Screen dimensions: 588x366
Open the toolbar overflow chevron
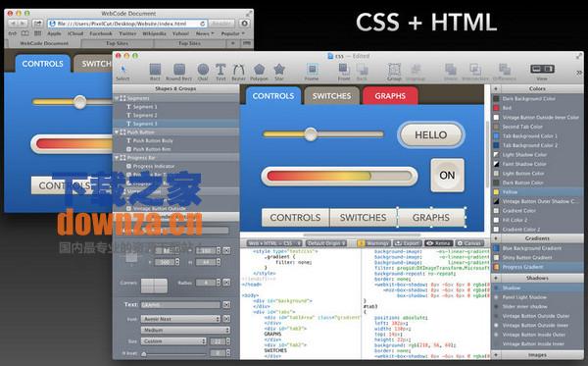click(x=579, y=73)
